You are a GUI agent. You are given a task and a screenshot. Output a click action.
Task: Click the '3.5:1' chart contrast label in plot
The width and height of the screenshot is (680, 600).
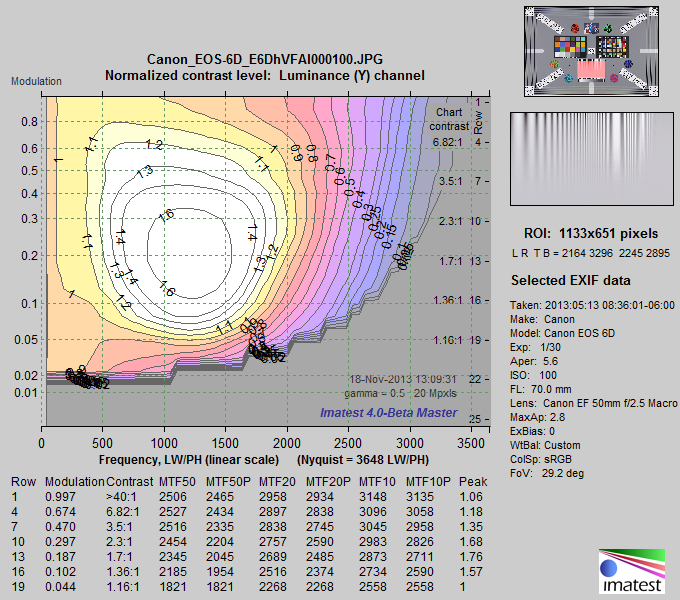(451, 181)
